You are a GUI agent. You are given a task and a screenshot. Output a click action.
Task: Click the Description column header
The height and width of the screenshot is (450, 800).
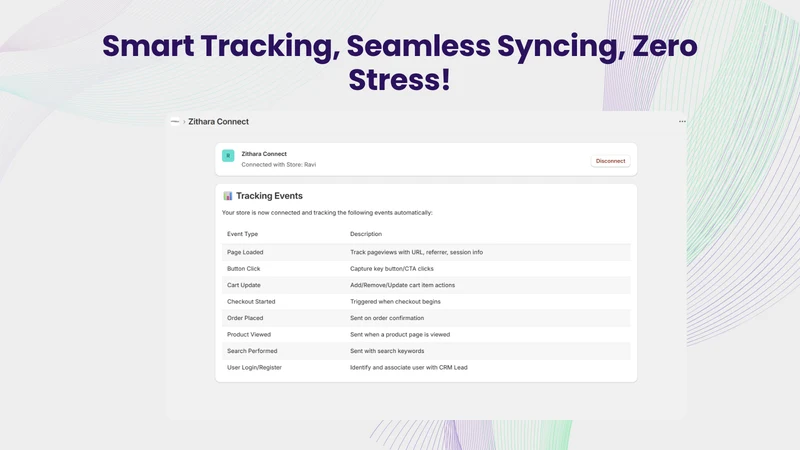tap(366, 234)
